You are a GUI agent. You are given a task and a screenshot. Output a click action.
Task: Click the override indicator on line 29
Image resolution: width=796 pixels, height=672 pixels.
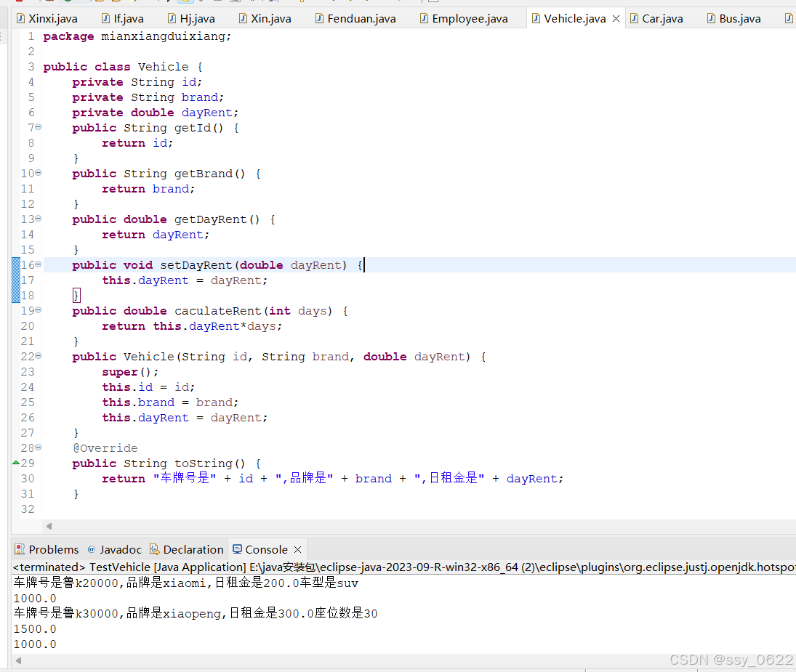point(16,463)
